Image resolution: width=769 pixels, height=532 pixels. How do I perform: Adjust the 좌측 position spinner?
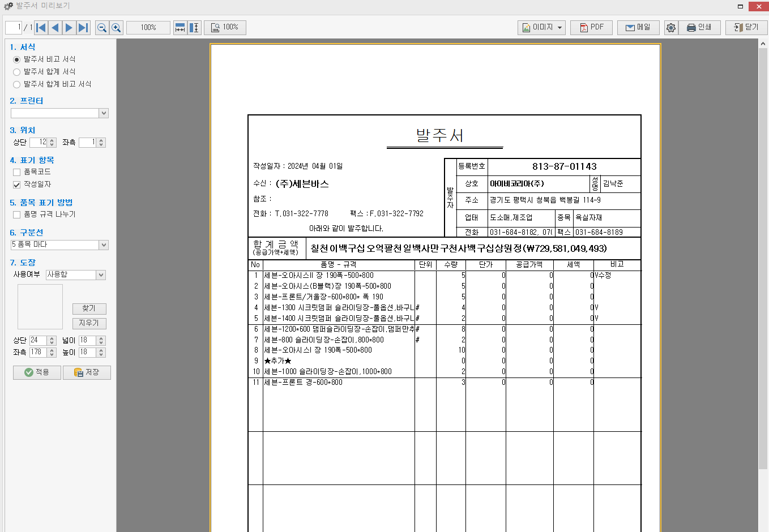(x=101, y=142)
